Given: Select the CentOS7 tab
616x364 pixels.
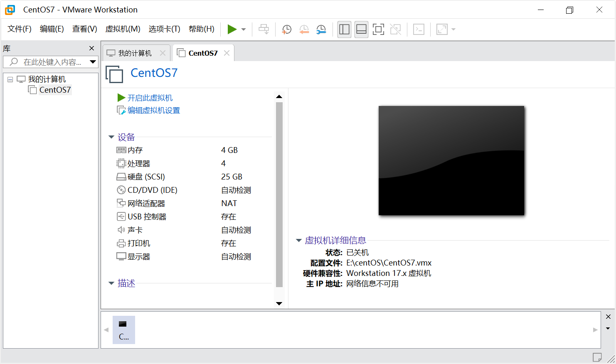Looking at the screenshot, I should coord(203,53).
